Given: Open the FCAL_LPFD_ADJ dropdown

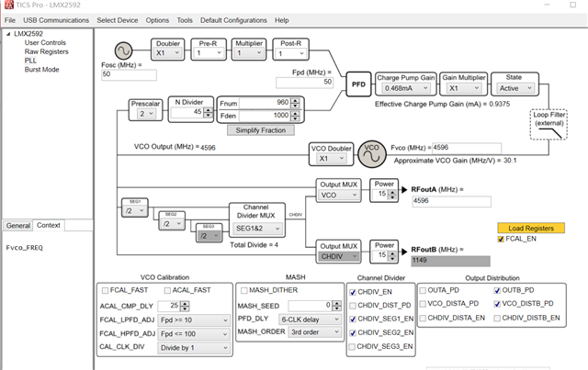Looking at the screenshot, I should coord(194,320).
